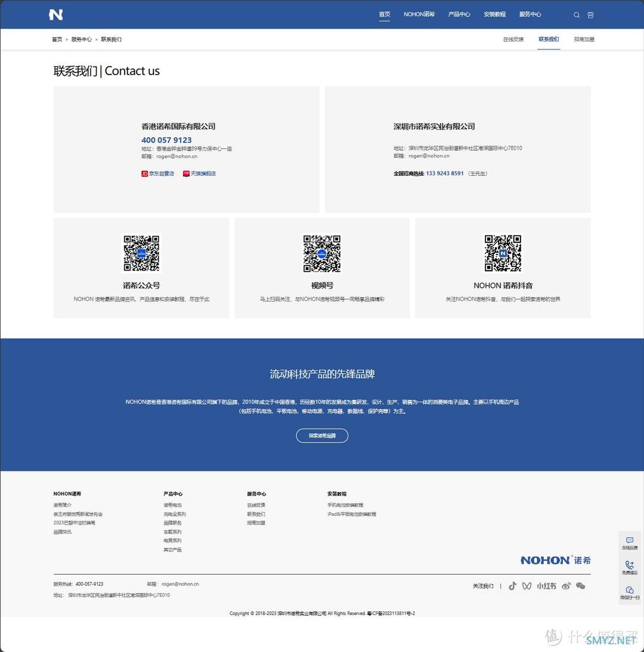Click the 探索诺希品牌 button

coord(322,436)
